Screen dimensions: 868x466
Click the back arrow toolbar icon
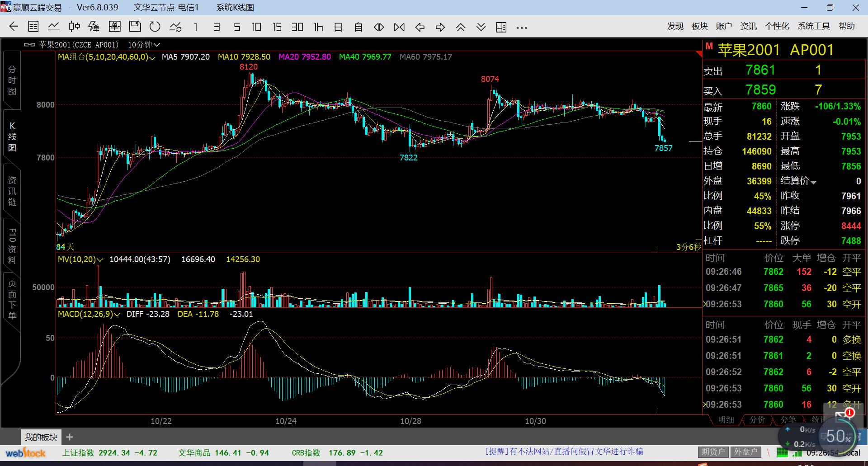click(14, 27)
